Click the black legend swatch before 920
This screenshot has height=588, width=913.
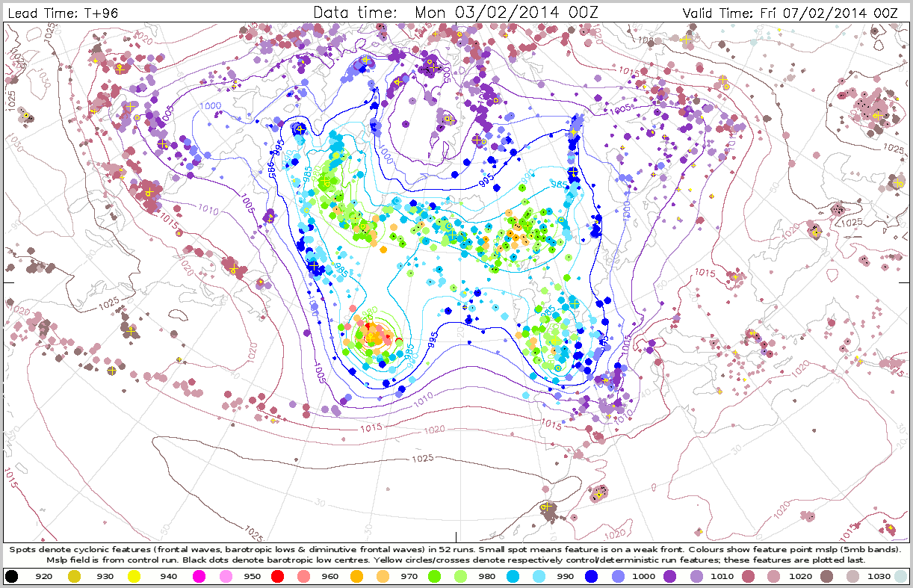pyautogui.click(x=11, y=576)
